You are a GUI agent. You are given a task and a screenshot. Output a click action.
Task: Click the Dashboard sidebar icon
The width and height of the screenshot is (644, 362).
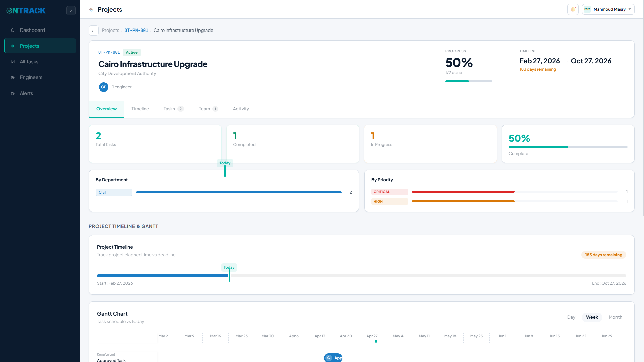pyautogui.click(x=13, y=30)
